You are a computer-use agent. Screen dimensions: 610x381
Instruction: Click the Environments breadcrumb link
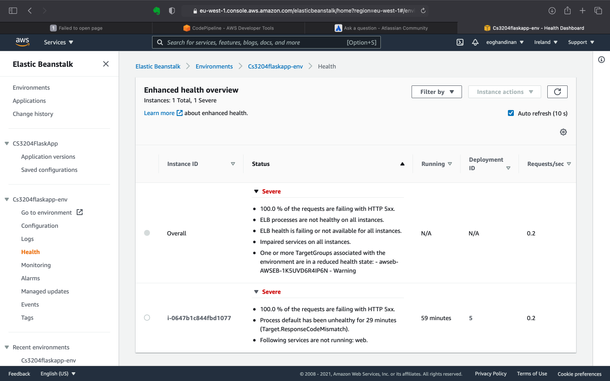[x=214, y=66]
